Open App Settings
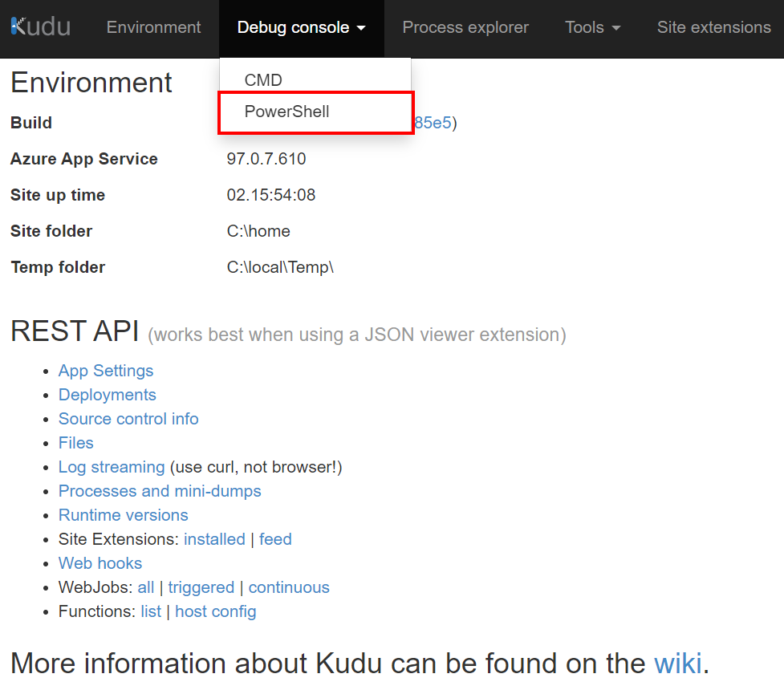 [x=105, y=371]
